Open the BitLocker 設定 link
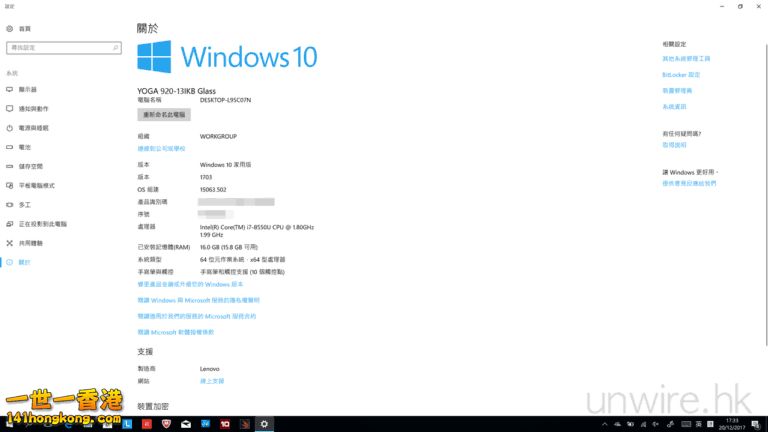This screenshot has width=768, height=432. [681, 75]
